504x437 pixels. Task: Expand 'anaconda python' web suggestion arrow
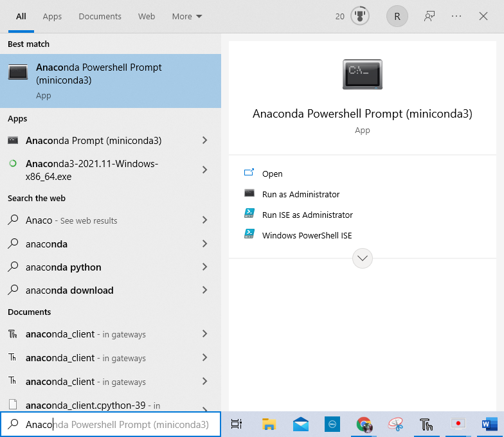click(x=204, y=267)
